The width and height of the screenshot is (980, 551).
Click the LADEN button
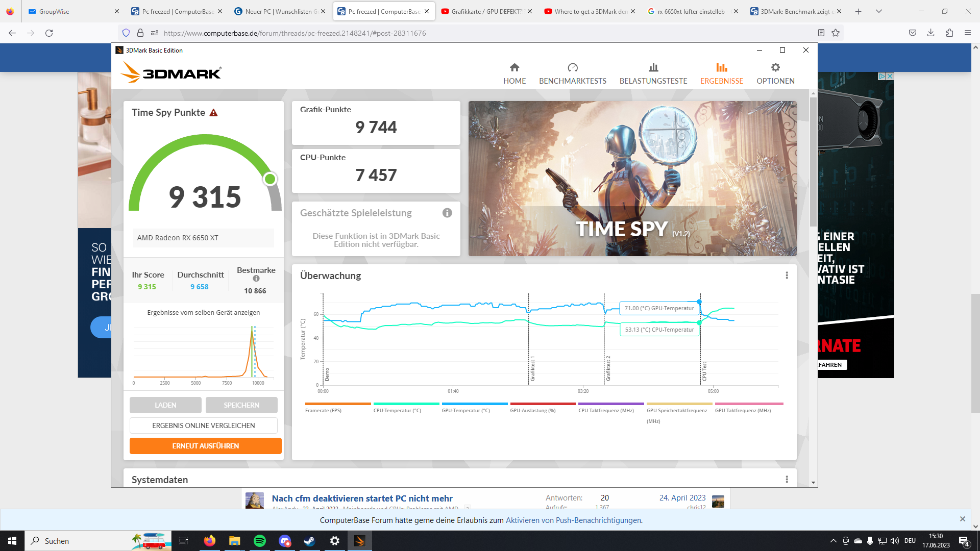[x=165, y=405]
